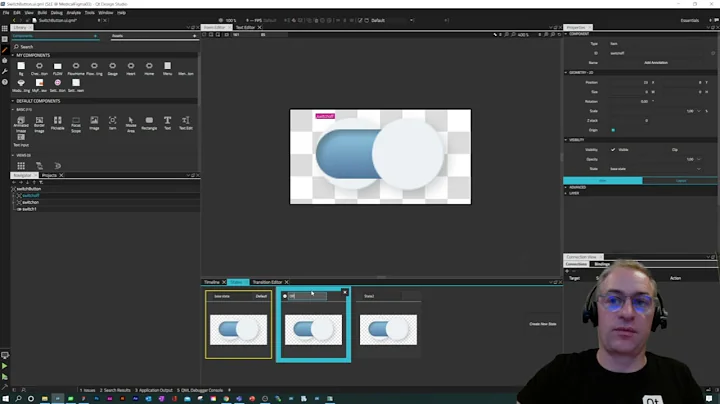Screen dimensions: 720x404
Task: Switch to the Assets tab in Library
Action: 118,36
